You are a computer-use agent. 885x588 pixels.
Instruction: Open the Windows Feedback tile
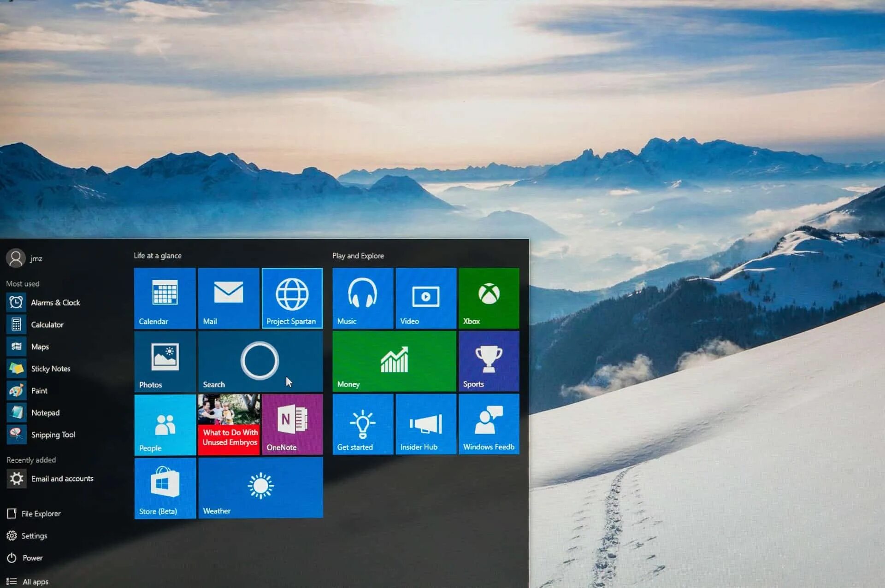pos(489,424)
